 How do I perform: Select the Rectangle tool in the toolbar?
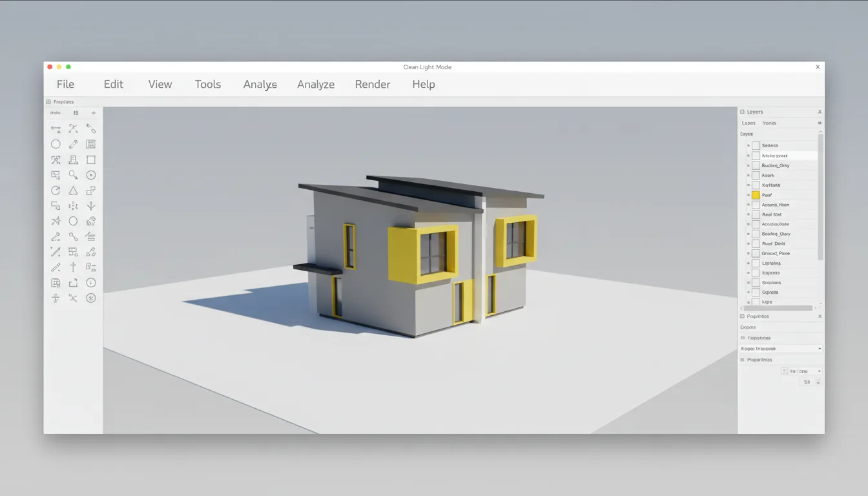[x=91, y=160]
